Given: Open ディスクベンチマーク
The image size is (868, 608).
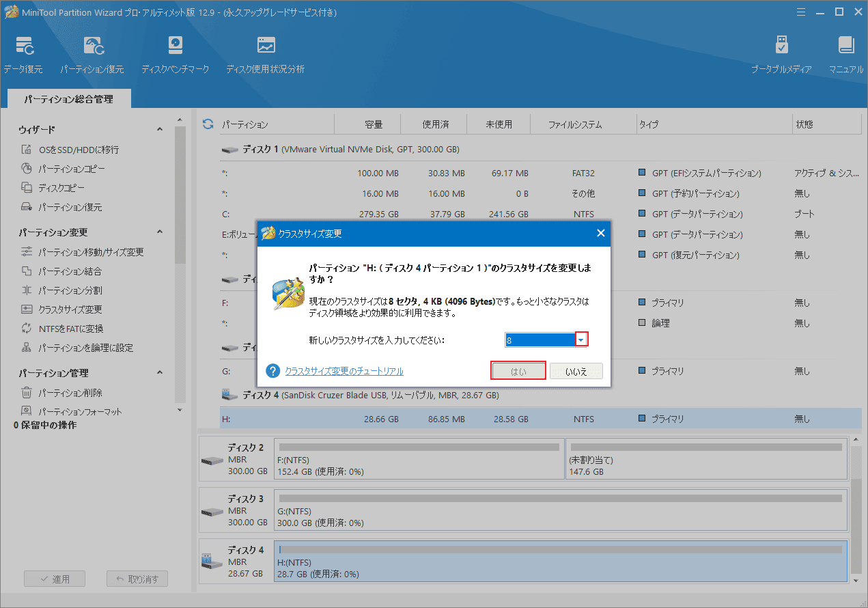Looking at the screenshot, I should [175, 55].
